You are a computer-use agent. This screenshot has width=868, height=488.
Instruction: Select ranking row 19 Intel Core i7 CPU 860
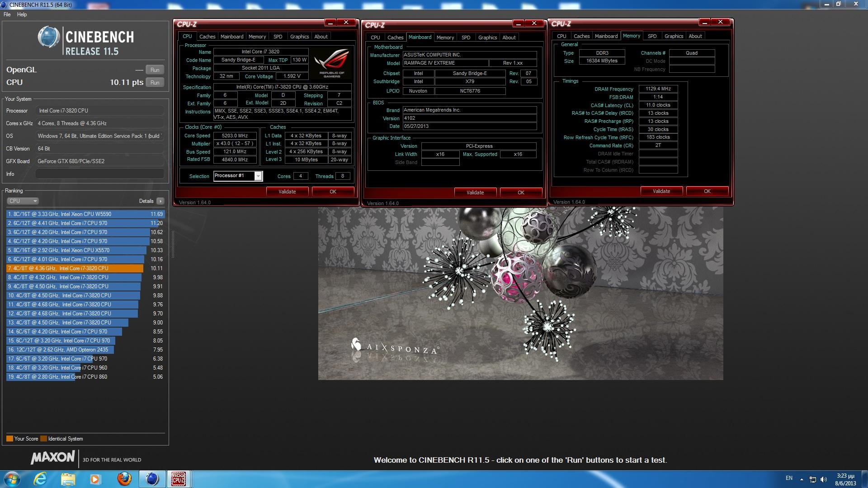[85, 377]
